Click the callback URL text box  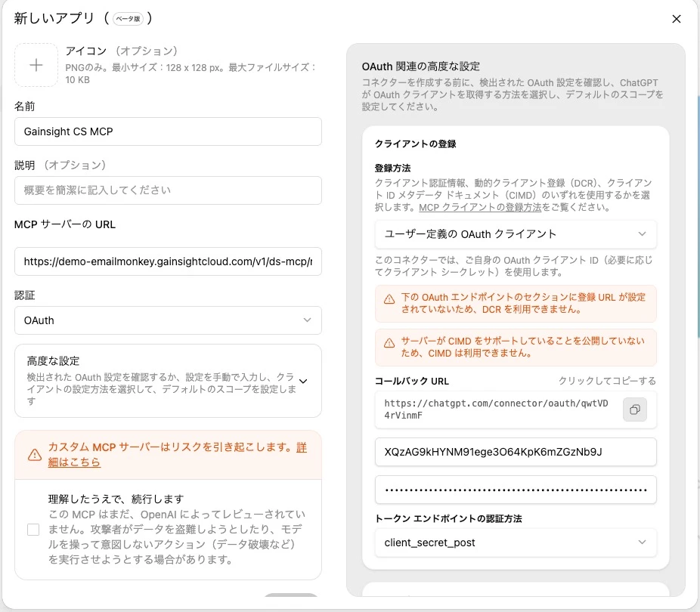pos(516,410)
